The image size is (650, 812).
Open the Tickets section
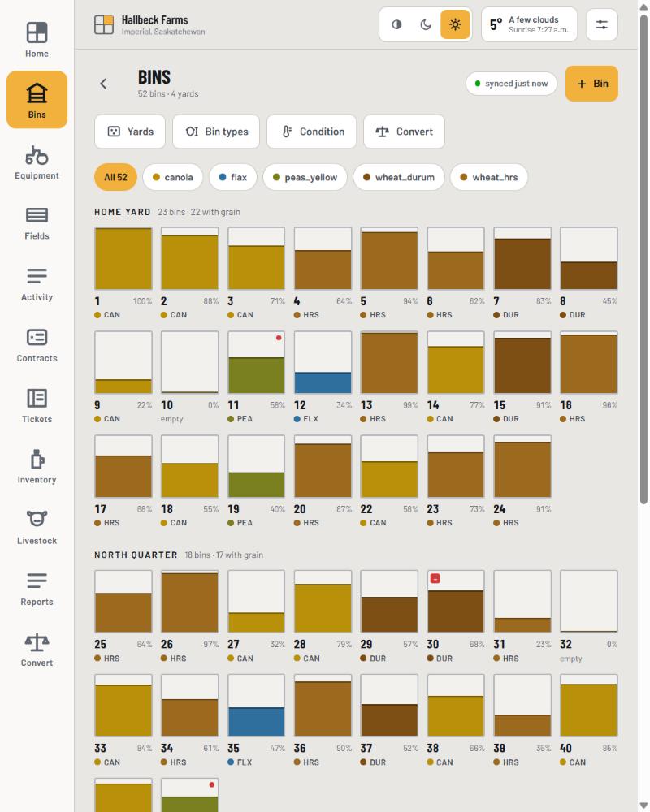tap(37, 405)
